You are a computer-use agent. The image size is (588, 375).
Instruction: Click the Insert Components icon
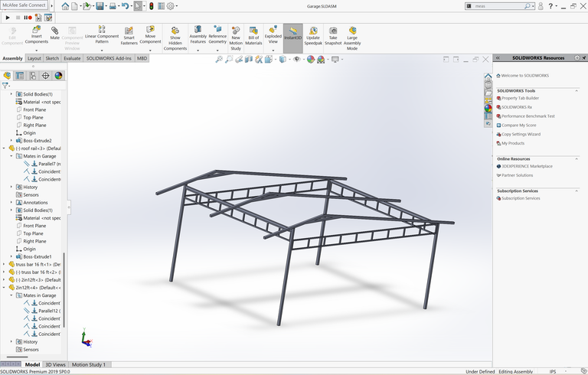coord(37,30)
